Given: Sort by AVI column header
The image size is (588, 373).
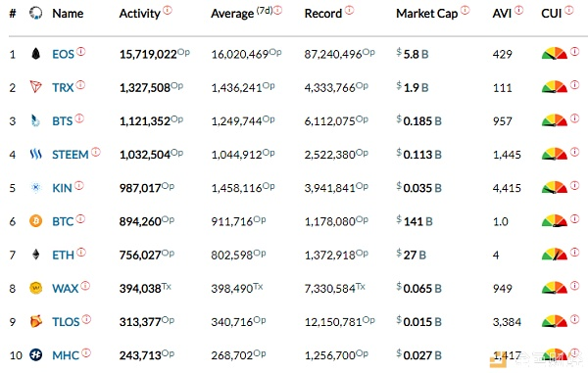Looking at the screenshot, I should [502, 14].
